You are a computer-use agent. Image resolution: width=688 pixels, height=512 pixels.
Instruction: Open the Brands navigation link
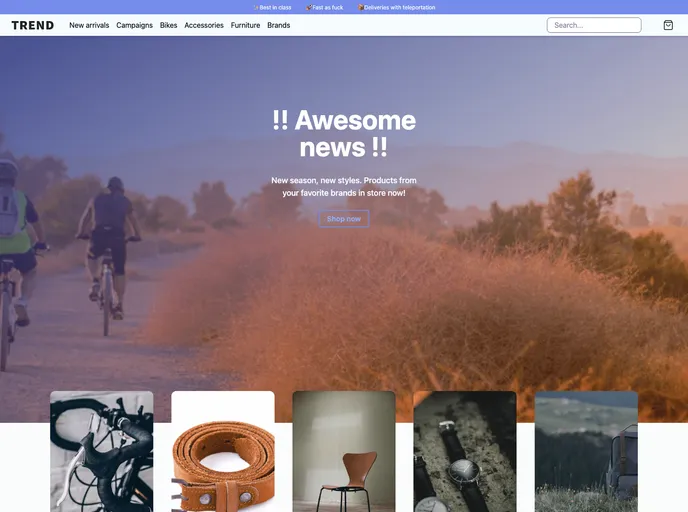point(279,25)
